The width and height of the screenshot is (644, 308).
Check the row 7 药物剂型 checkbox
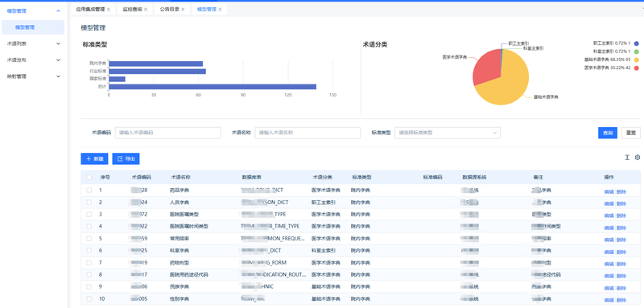pyautogui.click(x=89, y=262)
